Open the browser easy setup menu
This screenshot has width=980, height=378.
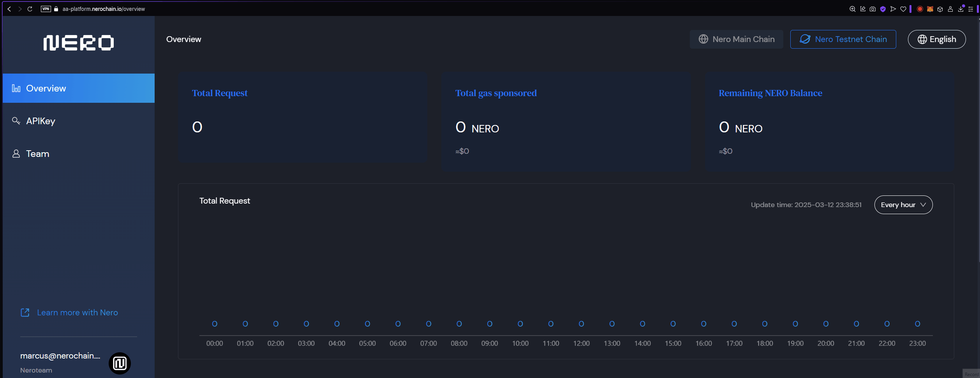coord(971,9)
